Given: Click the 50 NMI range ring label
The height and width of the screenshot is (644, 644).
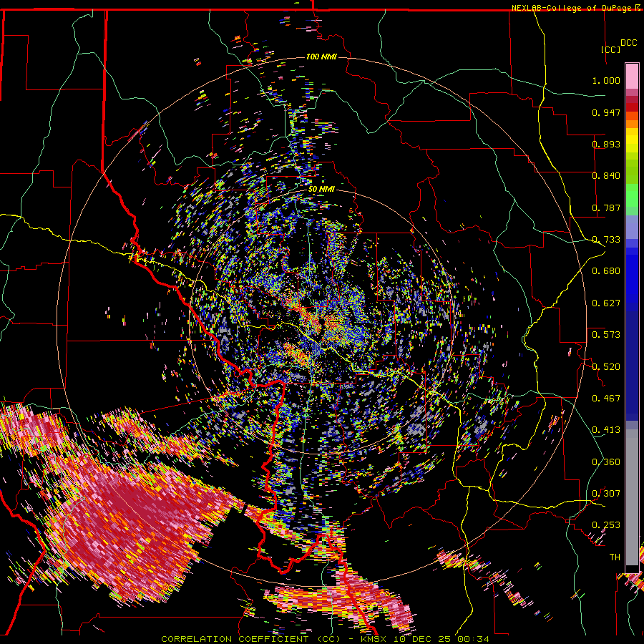Looking at the screenshot, I should tap(321, 190).
